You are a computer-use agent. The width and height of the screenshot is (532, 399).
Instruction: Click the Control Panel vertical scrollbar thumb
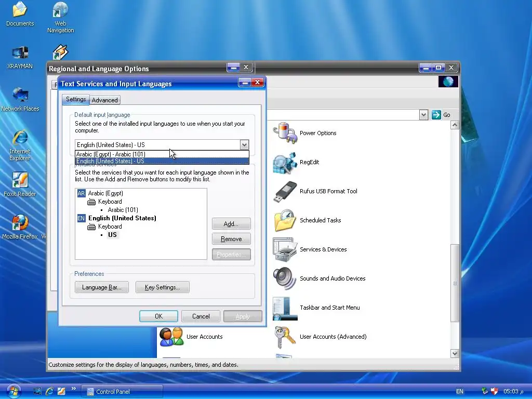455,283
